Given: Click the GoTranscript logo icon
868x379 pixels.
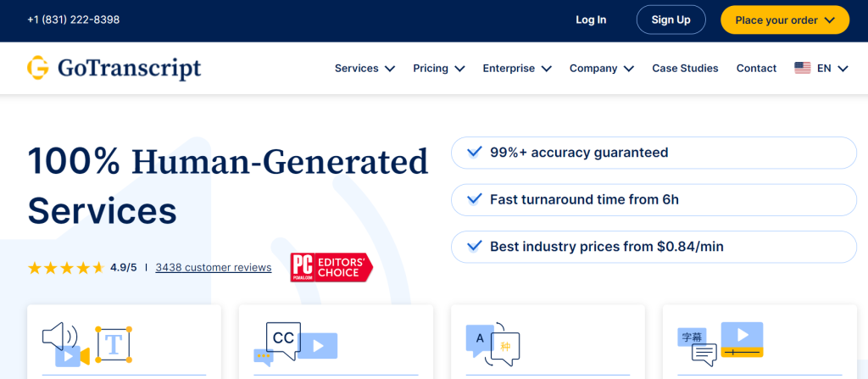Looking at the screenshot, I should tap(38, 68).
